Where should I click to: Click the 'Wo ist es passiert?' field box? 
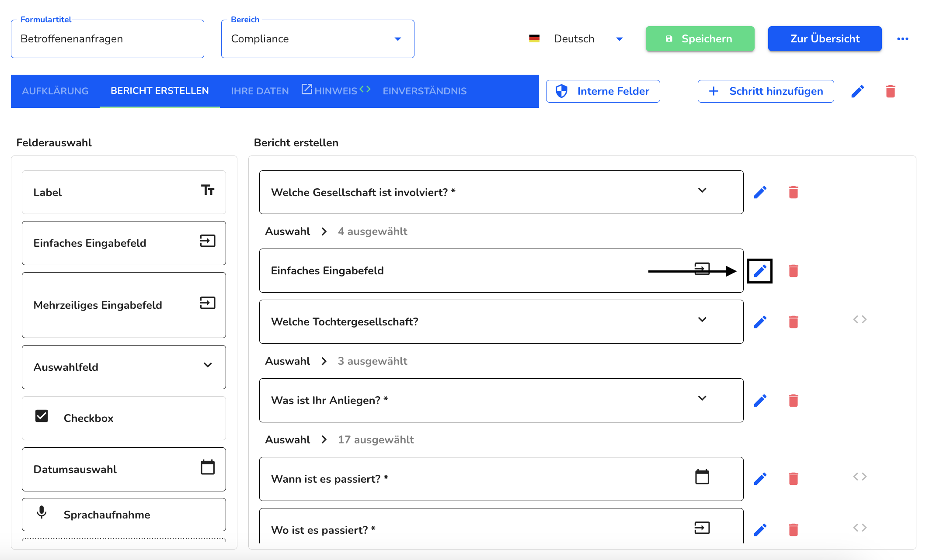pyautogui.click(x=501, y=526)
